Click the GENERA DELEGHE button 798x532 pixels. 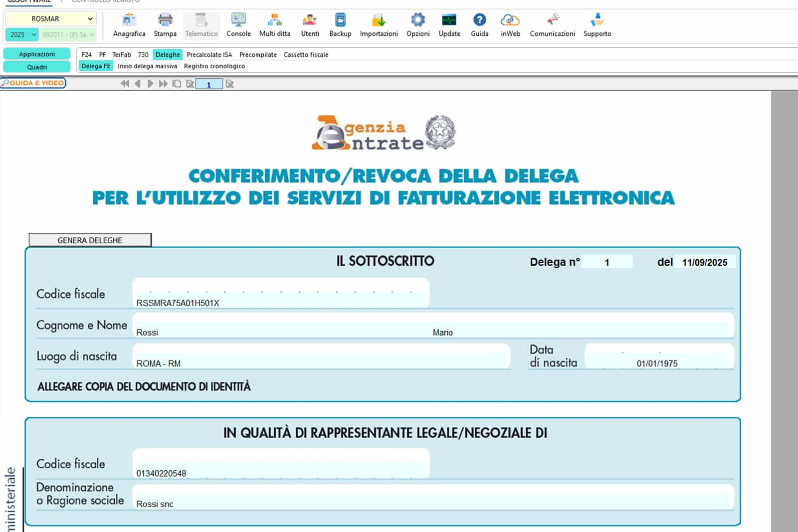90,240
